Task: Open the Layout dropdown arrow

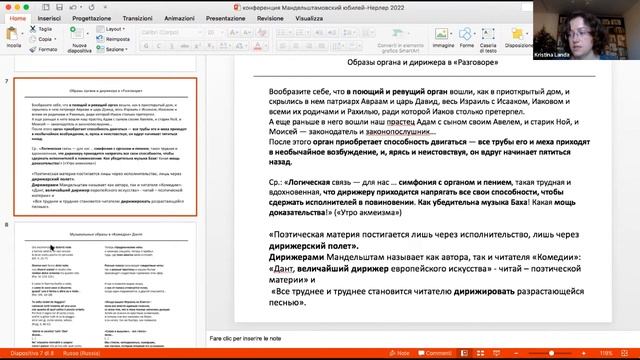Action: 124,29
